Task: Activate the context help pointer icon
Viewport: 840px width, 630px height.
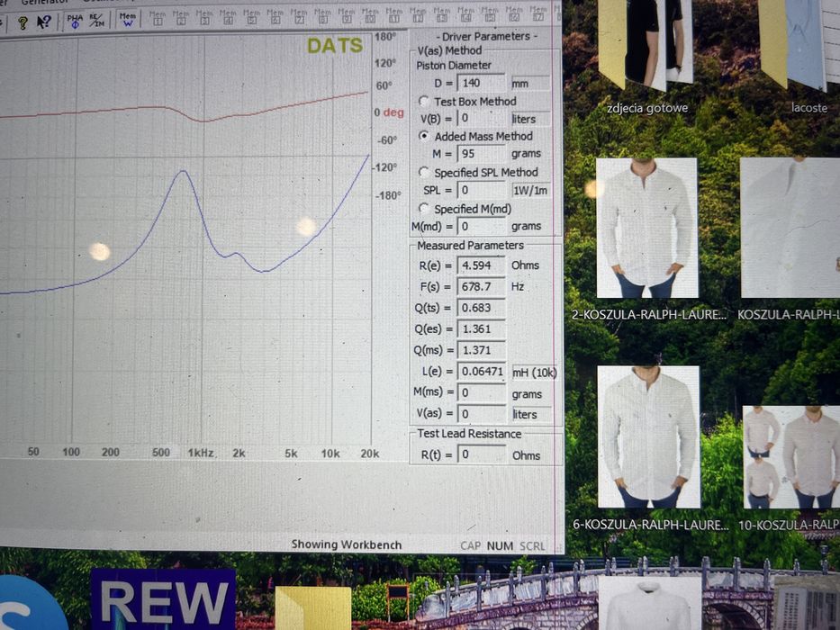Action: coord(44,22)
